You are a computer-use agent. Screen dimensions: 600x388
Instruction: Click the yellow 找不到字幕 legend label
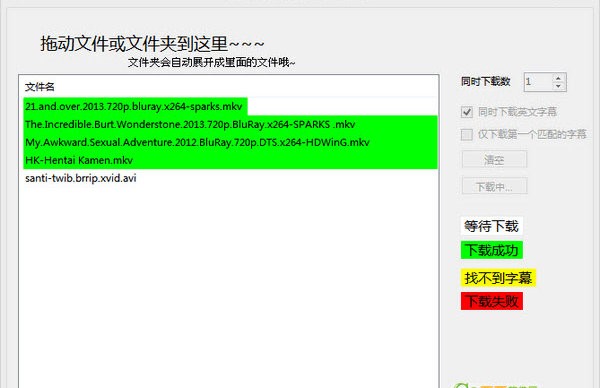coord(498,277)
